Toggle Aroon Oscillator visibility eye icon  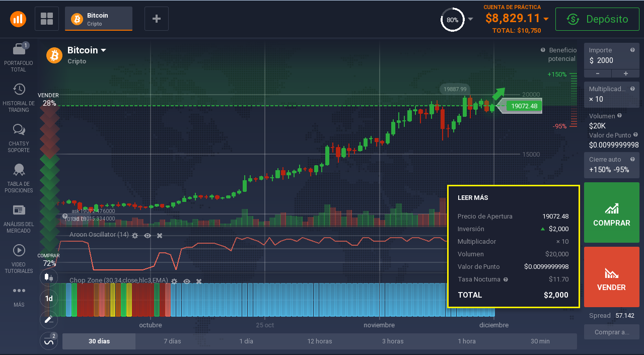pyautogui.click(x=148, y=235)
